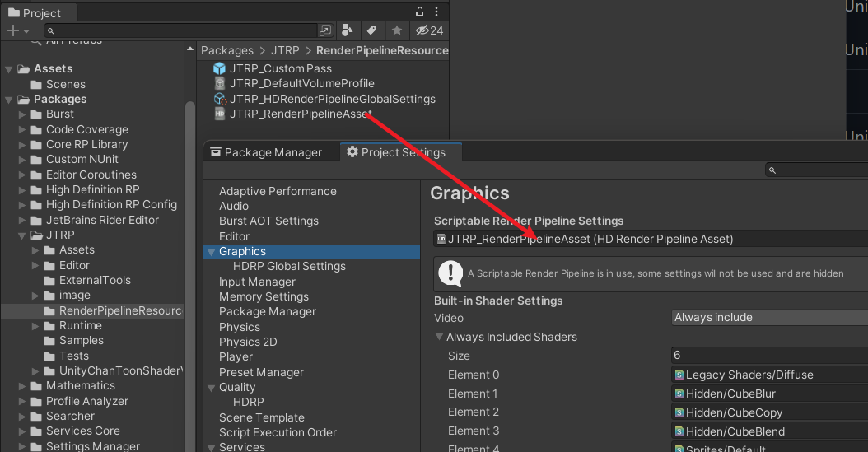The height and width of the screenshot is (452, 868).
Task: Collapse the Graphics settings category
Action: point(211,252)
